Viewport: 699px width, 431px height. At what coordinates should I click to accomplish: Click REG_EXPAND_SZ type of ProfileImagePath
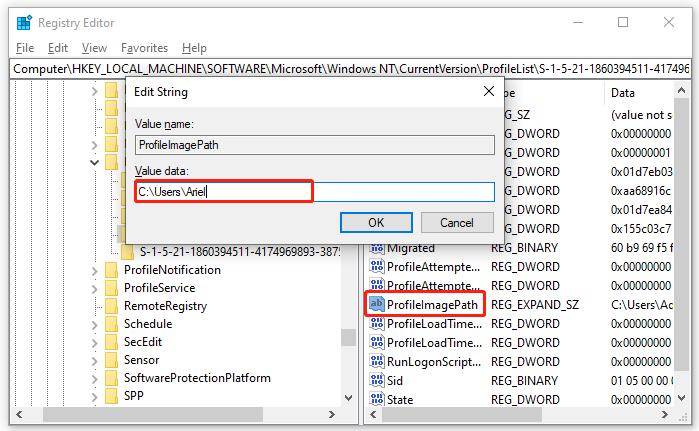pyautogui.click(x=535, y=304)
